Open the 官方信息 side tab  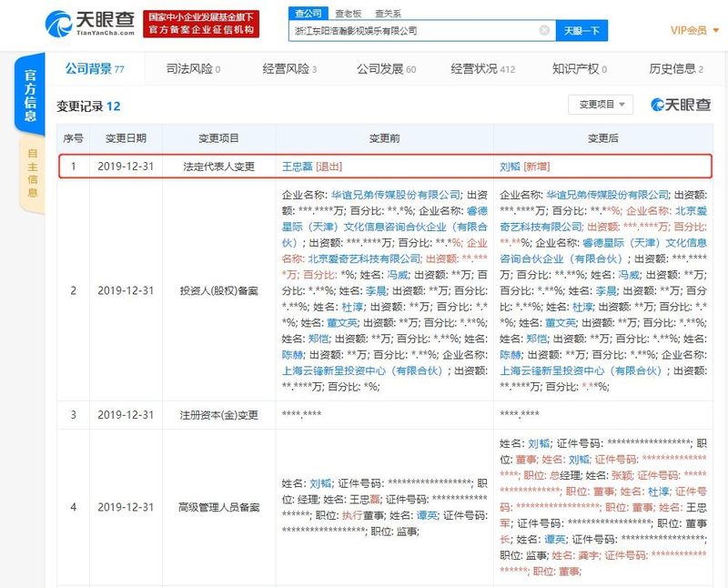30,96
